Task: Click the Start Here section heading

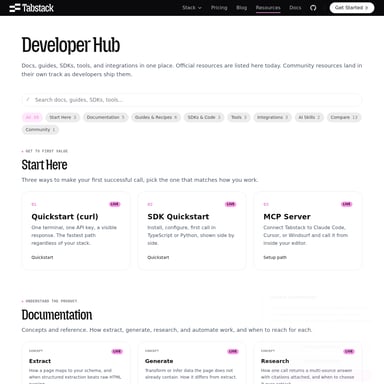Action: 44,165
